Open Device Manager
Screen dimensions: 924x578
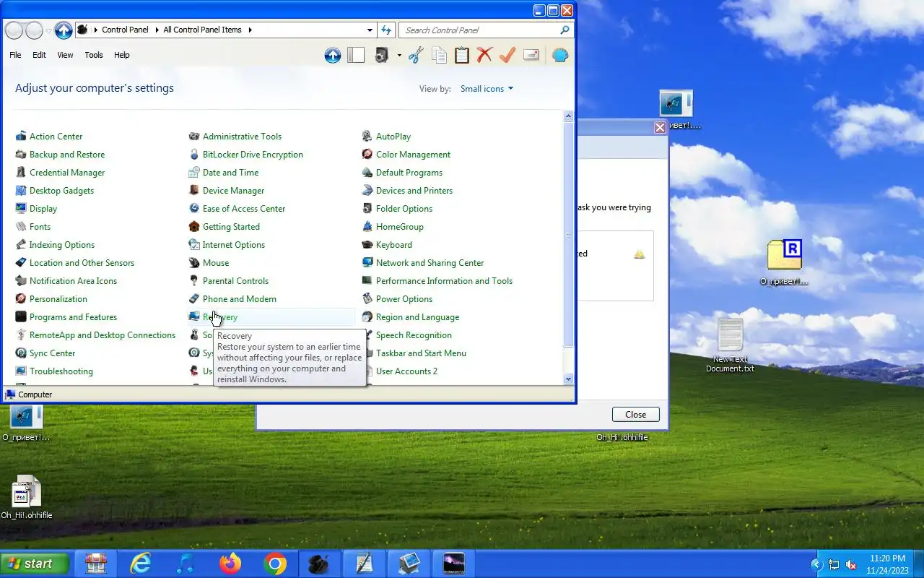(233, 191)
